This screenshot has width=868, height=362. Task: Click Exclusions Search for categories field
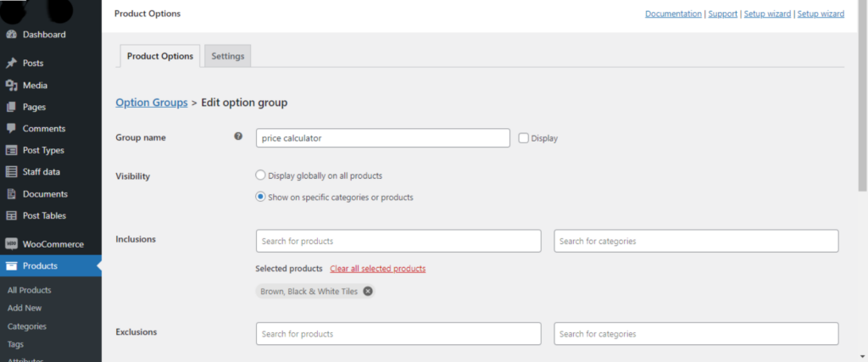click(x=696, y=334)
